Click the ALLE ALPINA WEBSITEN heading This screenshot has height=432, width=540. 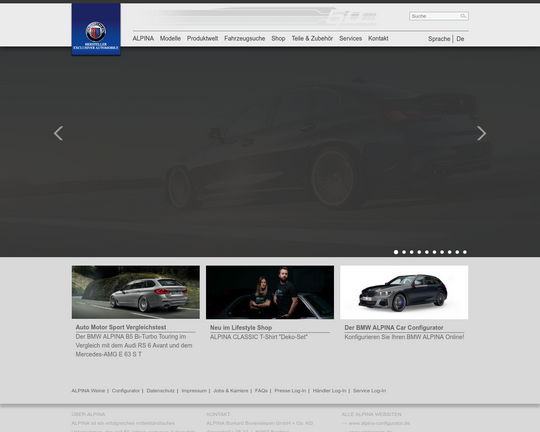click(372, 414)
